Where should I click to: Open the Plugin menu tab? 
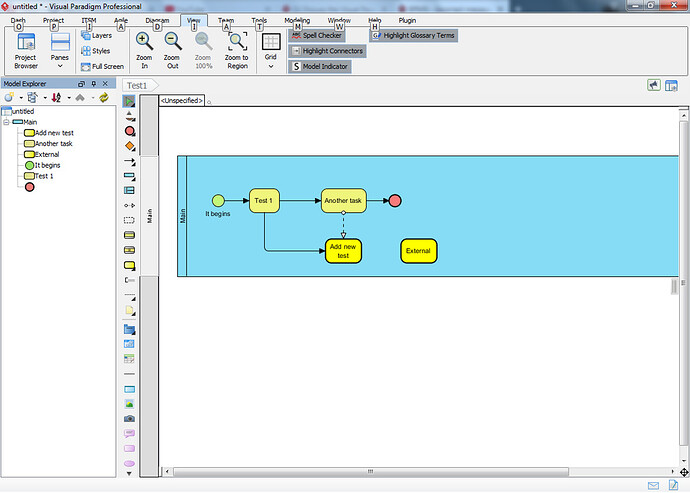(408, 20)
